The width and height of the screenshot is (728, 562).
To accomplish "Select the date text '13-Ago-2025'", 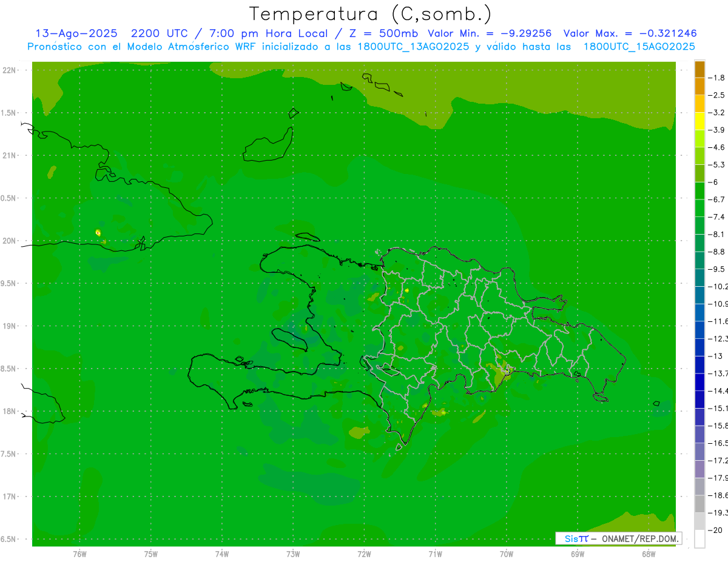I will [x=76, y=33].
